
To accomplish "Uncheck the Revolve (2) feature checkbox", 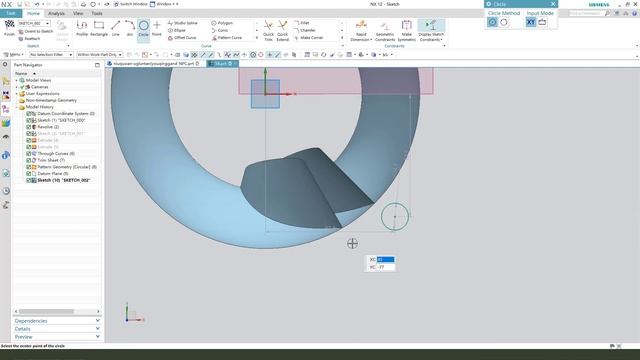I will click(x=29, y=127).
